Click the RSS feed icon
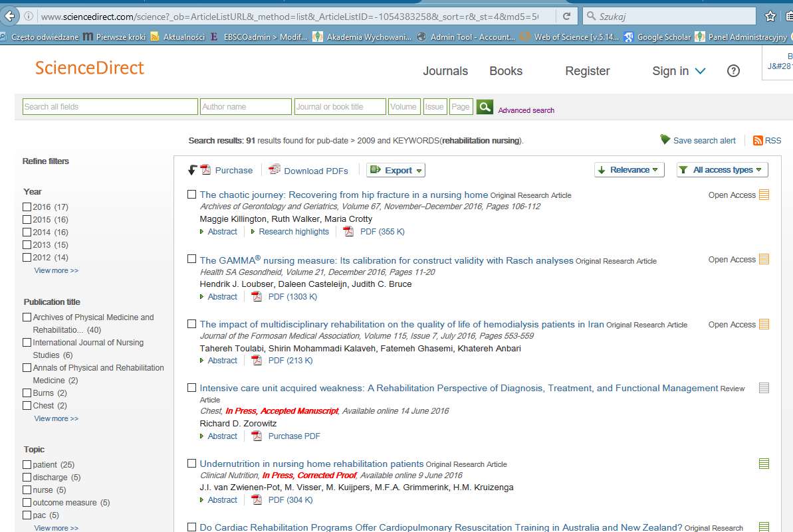This screenshot has height=532, width=793. tap(758, 140)
